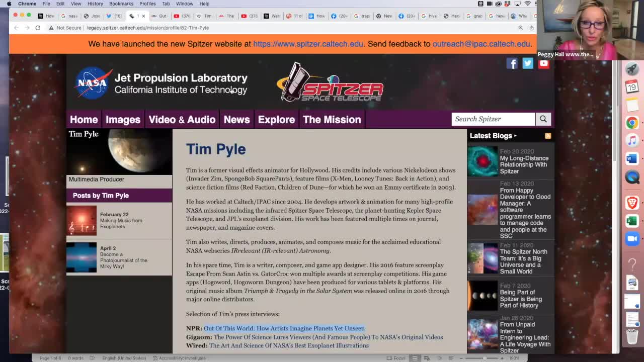Open The Mission navigation tab
This screenshot has width=644, height=362.
click(x=332, y=120)
